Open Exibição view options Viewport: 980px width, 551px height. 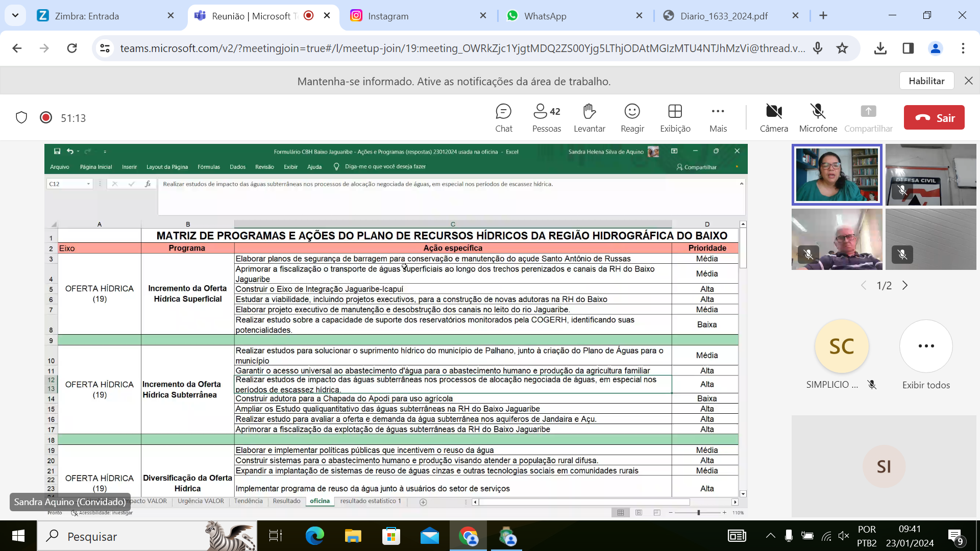675,118
